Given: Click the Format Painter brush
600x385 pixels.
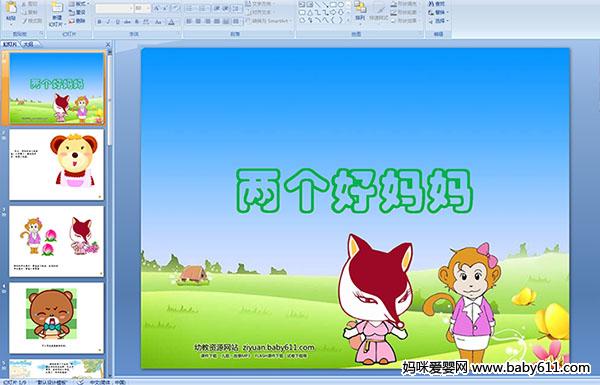Looking at the screenshot, I should coord(33,21).
